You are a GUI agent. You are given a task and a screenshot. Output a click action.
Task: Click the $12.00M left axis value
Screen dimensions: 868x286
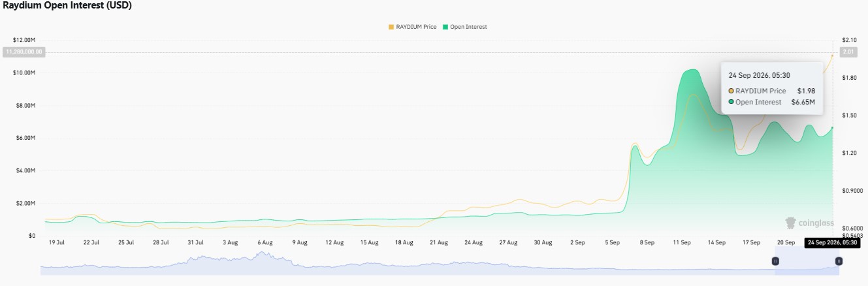click(24, 40)
